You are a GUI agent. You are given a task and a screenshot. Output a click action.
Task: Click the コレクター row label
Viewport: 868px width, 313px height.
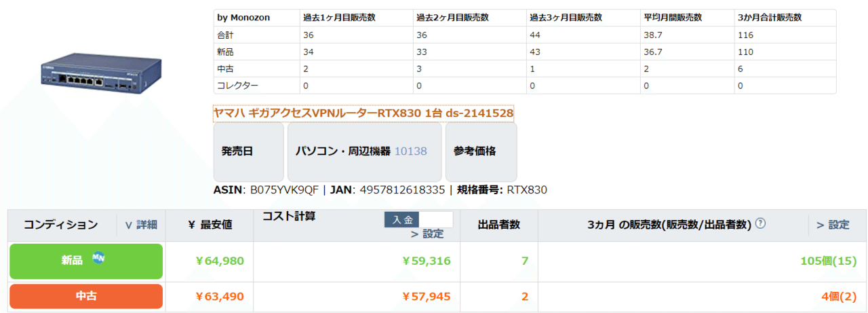pyautogui.click(x=237, y=86)
